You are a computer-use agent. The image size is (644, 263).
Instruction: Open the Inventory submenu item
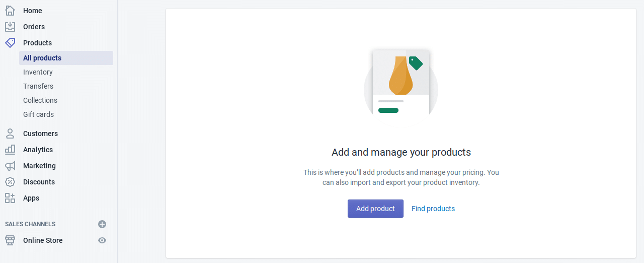click(x=38, y=72)
